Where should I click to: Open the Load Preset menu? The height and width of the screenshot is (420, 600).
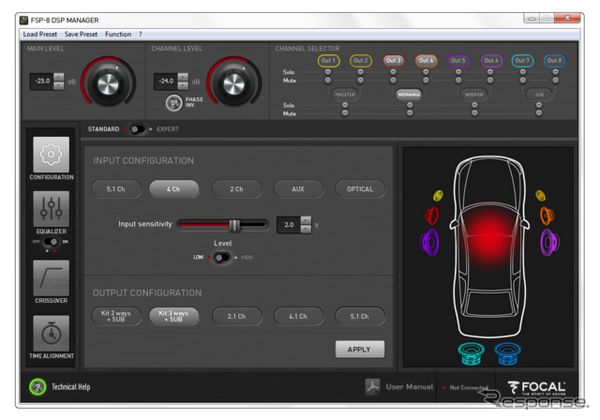40,34
